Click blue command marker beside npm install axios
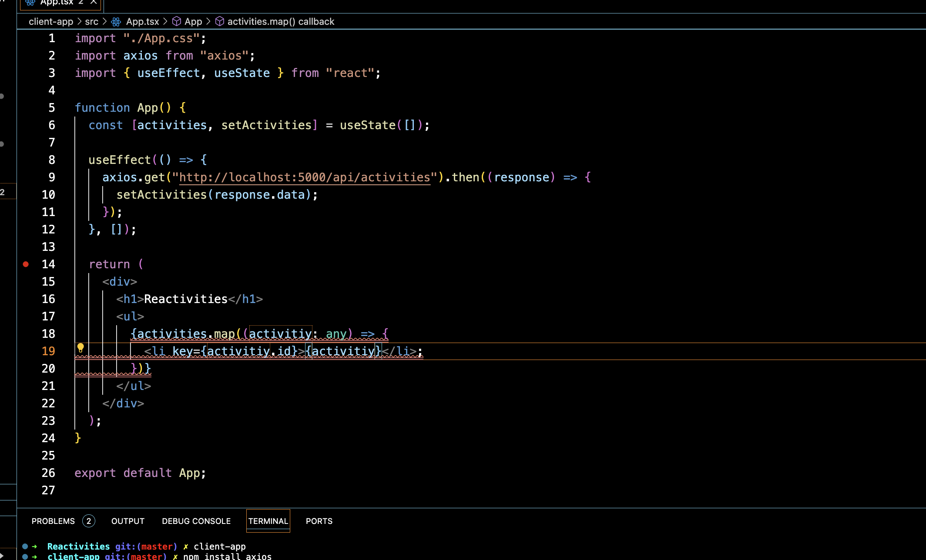 [25, 557]
